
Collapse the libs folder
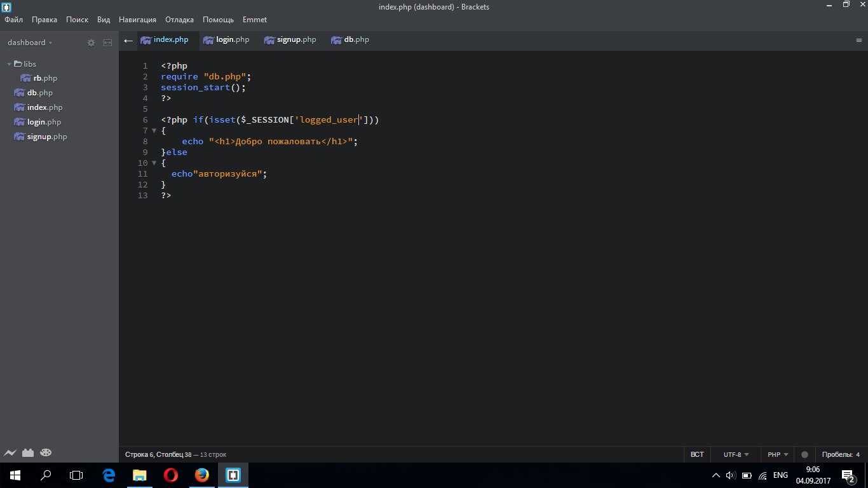pyautogui.click(x=9, y=64)
